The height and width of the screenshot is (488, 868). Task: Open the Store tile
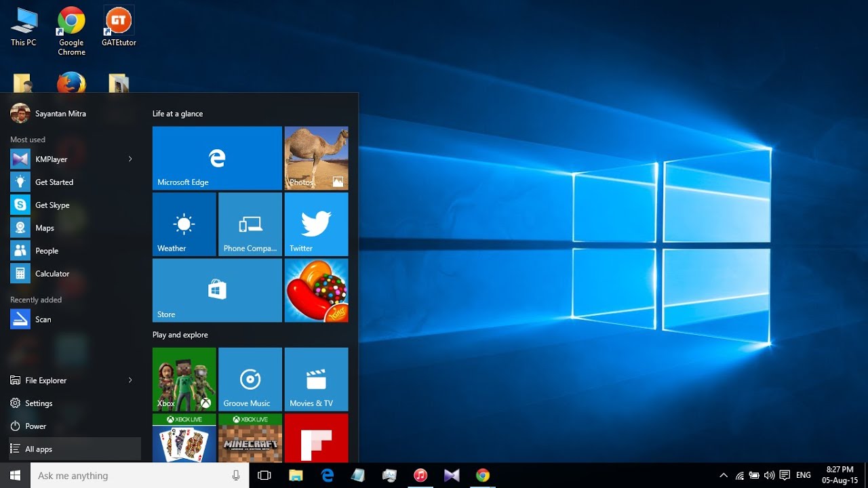(217, 290)
